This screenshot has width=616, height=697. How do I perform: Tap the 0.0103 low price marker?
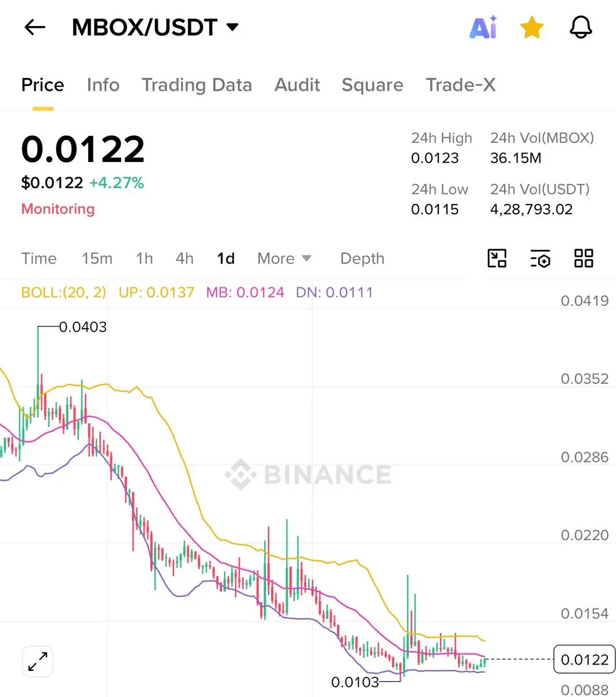355,682
